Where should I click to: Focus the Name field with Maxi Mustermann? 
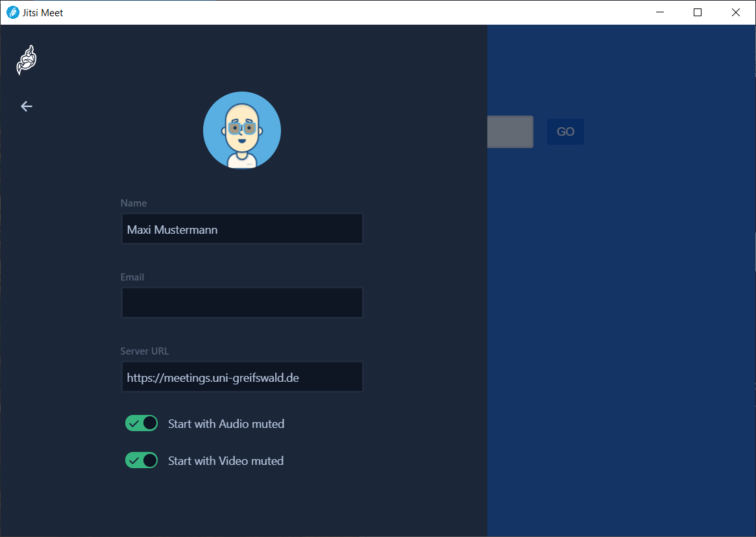(x=241, y=229)
